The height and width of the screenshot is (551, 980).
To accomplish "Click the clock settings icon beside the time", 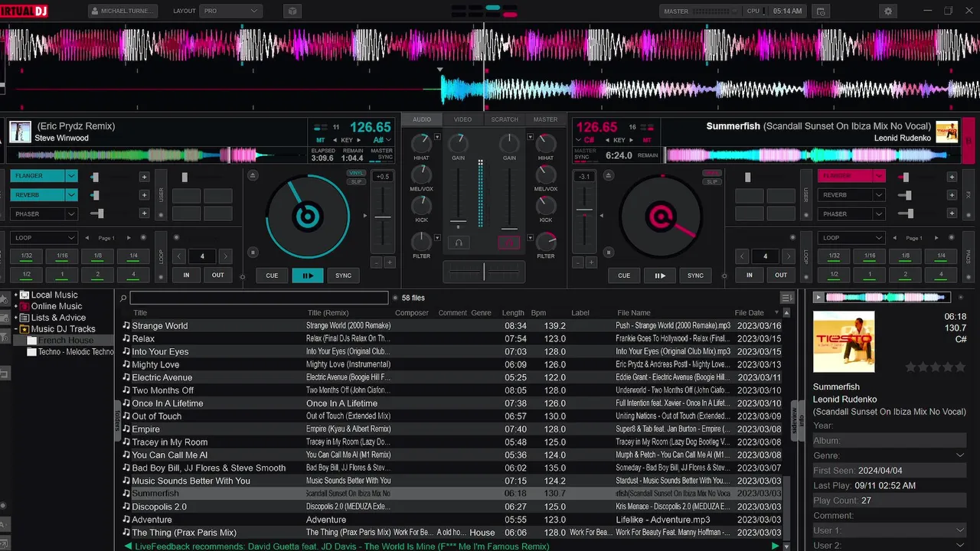I will point(820,11).
